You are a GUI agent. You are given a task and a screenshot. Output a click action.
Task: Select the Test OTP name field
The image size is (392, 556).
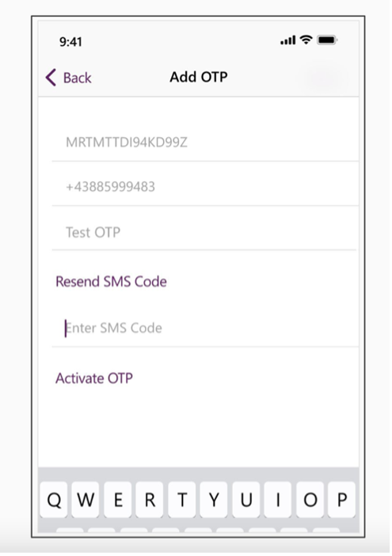(x=204, y=232)
